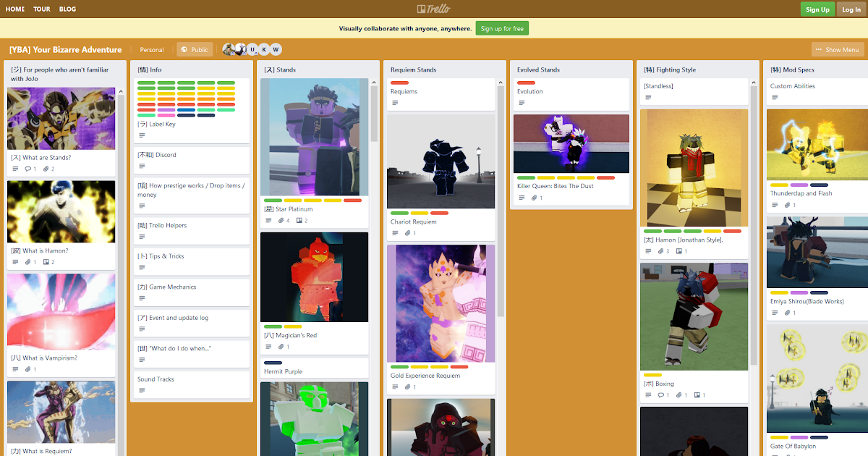868x456 pixels.
Task: Click the first member avatar picture
Action: [x=229, y=49]
